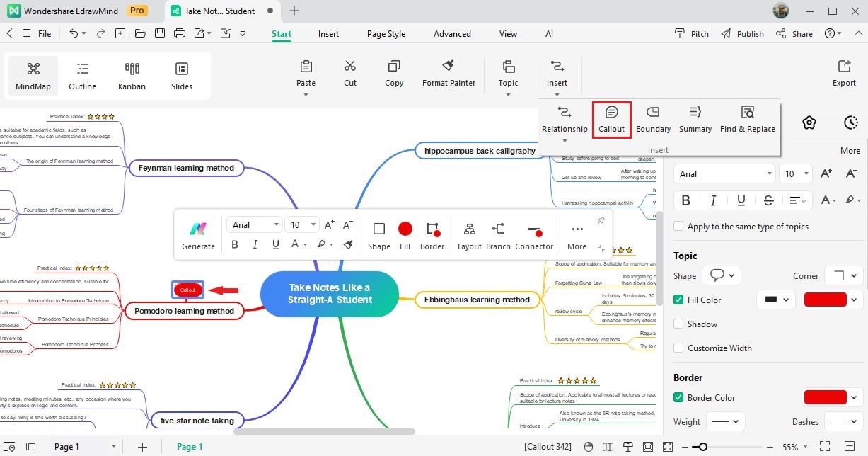Screen dimensions: 868x456
Task: Click the Print icon in the quick toolbar
Action: click(180, 33)
